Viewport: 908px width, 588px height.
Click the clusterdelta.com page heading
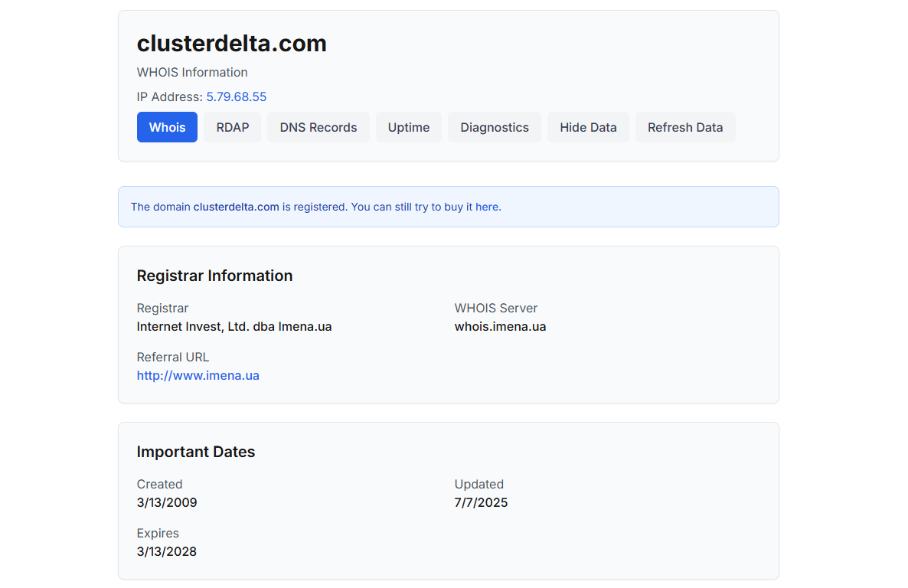click(x=231, y=44)
